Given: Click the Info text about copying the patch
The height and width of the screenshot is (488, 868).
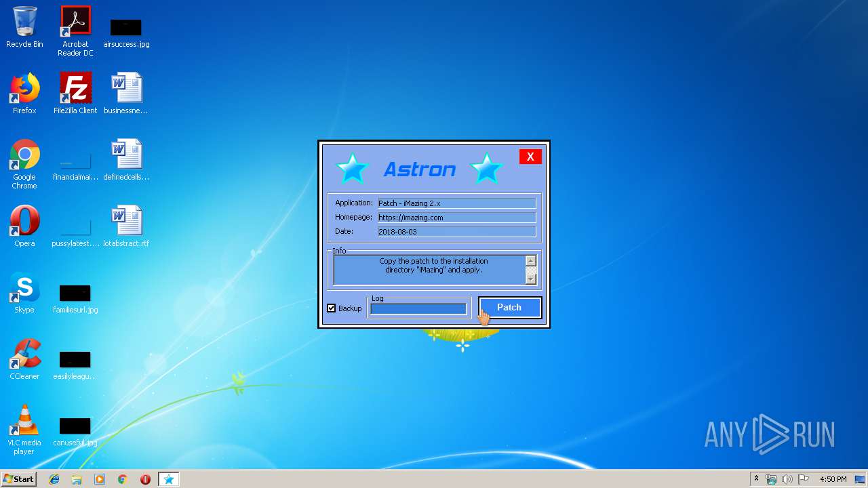Looking at the screenshot, I should coord(433,265).
